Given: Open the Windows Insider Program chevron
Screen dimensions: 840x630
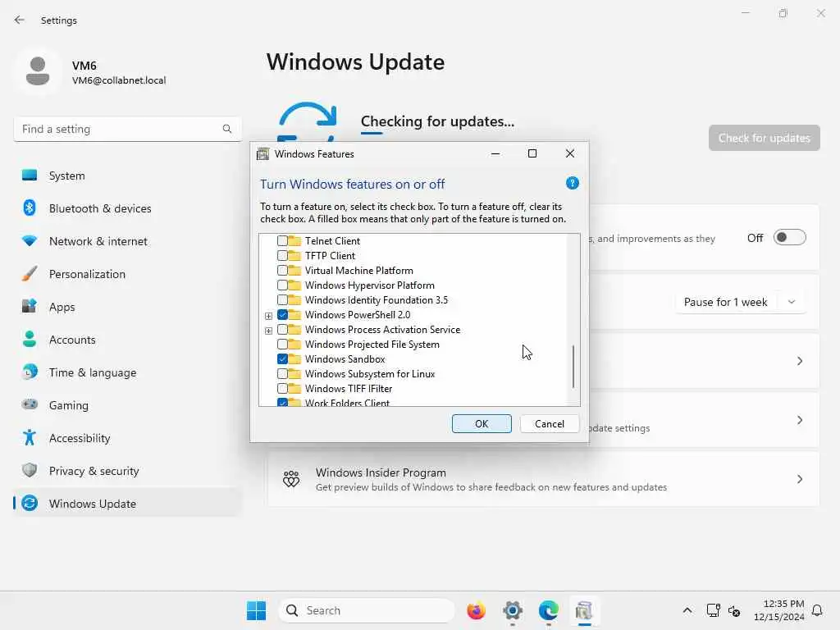Looking at the screenshot, I should tap(799, 479).
